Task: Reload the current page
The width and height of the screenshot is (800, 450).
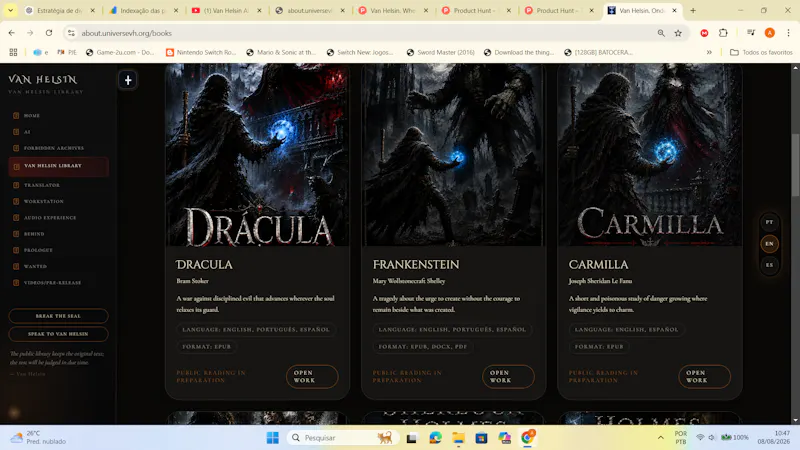Action: pyautogui.click(x=49, y=33)
